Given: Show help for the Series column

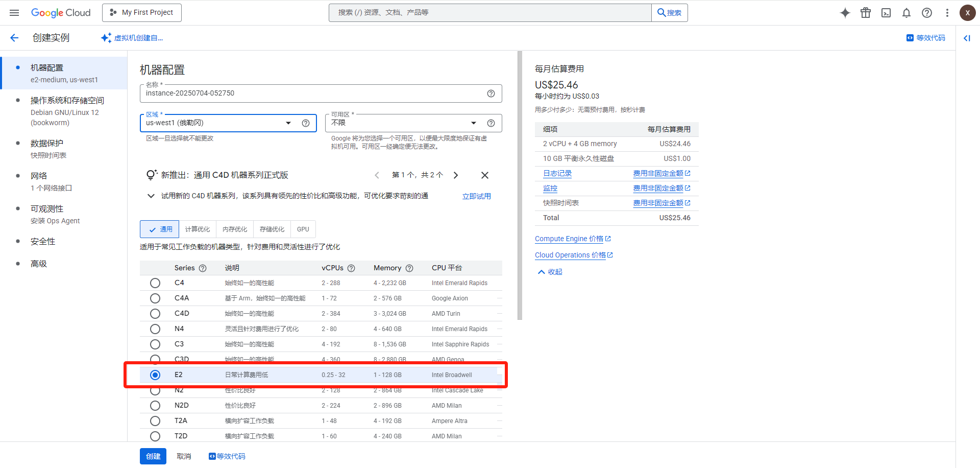Looking at the screenshot, I should (203, 268).
